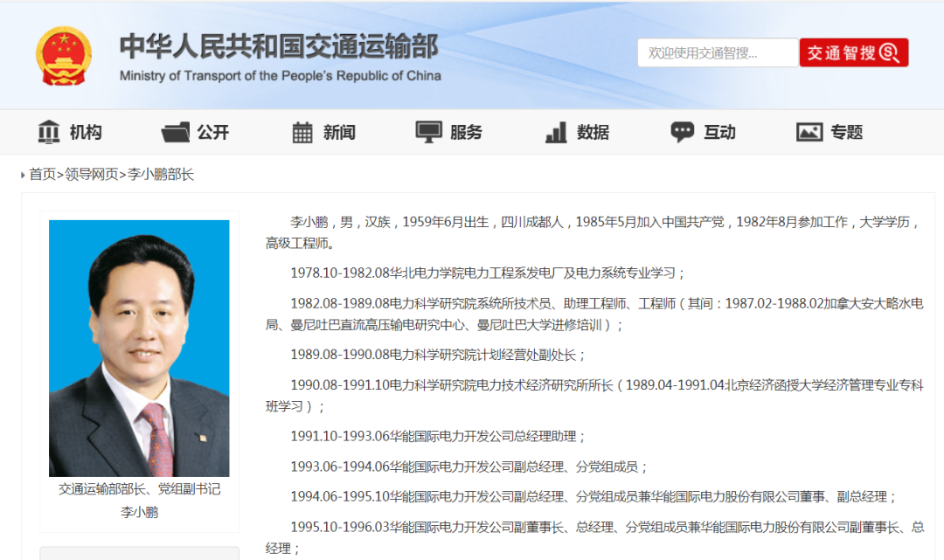Open 领导网页 breadcrumb link
Image resolution: width=944 pixels, height=560 pixels.
(92, 175)
